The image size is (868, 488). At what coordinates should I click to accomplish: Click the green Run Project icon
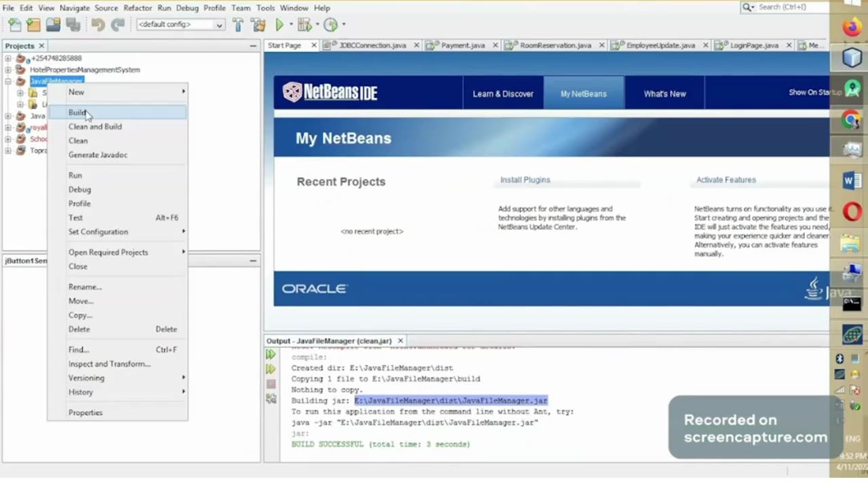pyautogui.click(x=279, y=25)
